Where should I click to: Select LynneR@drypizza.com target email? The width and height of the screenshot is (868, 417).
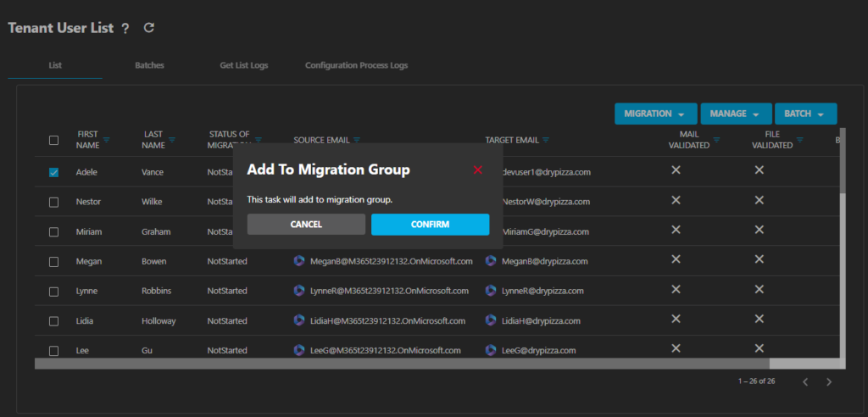pyautogui.click(x=542, y=291)
